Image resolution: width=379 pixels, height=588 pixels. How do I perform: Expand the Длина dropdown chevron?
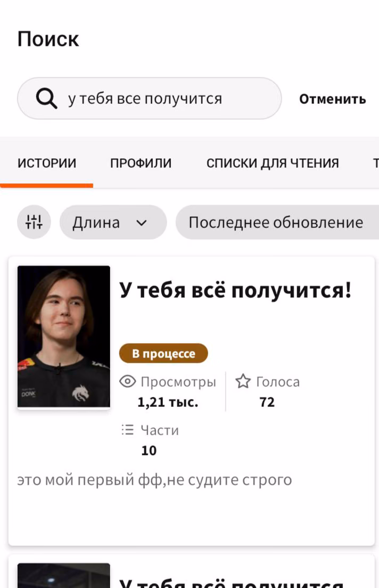(x=142, y=223)
